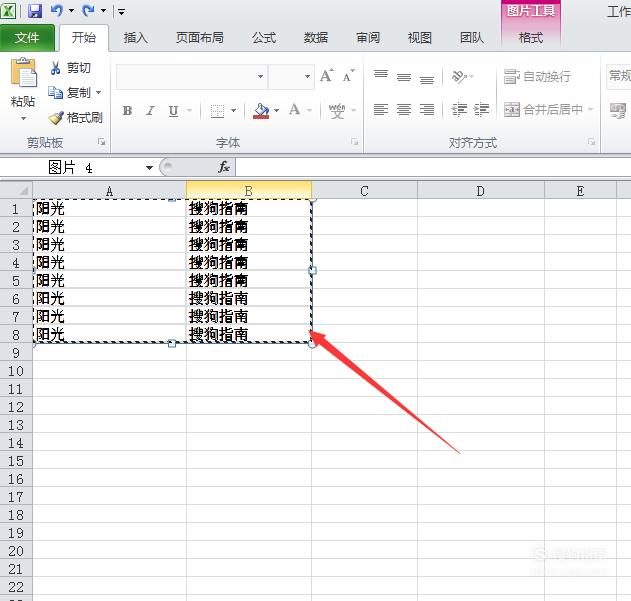
Task: Open the Undo history dropdown arrow
Action: coord(71,10)
